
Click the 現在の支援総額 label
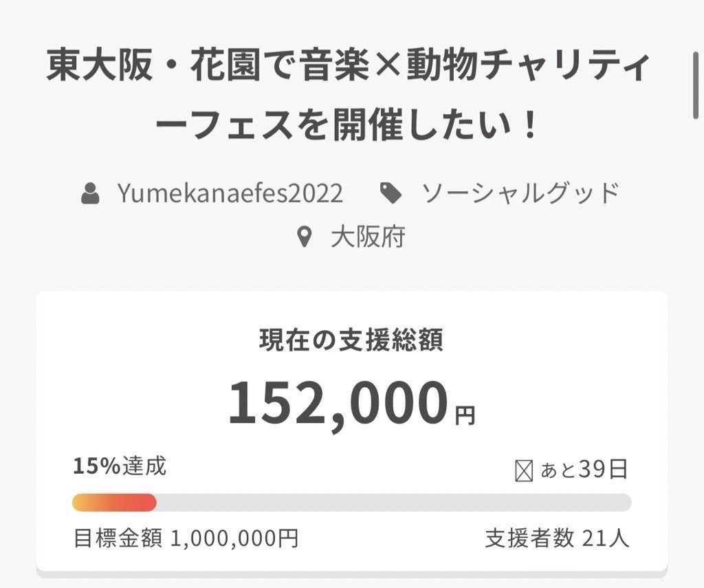click(x=351, y=340)
